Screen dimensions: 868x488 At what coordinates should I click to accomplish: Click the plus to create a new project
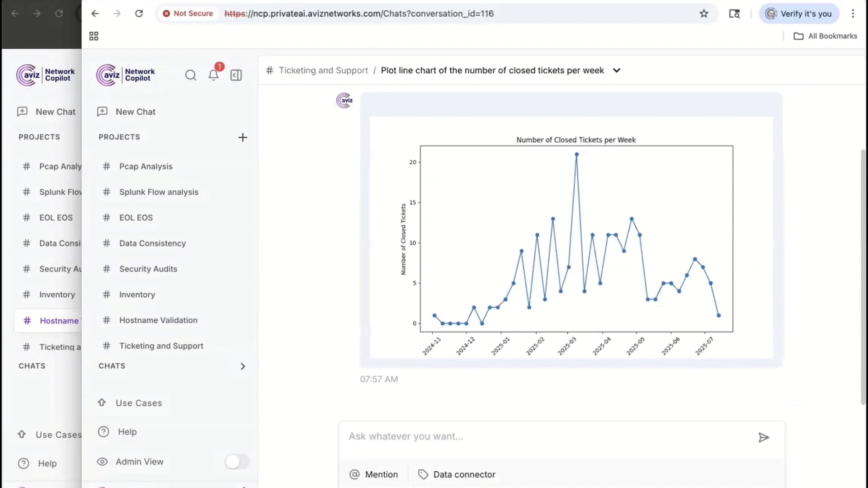pos(243,137)
